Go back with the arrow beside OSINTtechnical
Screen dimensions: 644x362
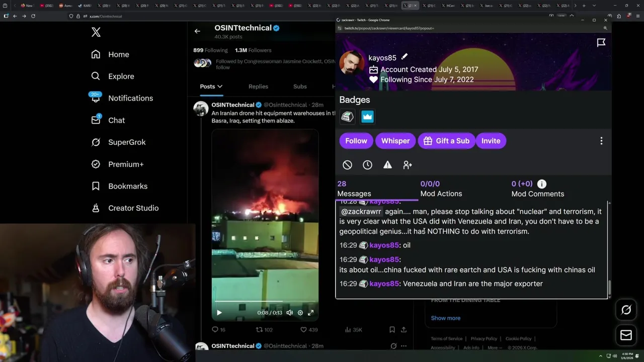click(197, 31)
